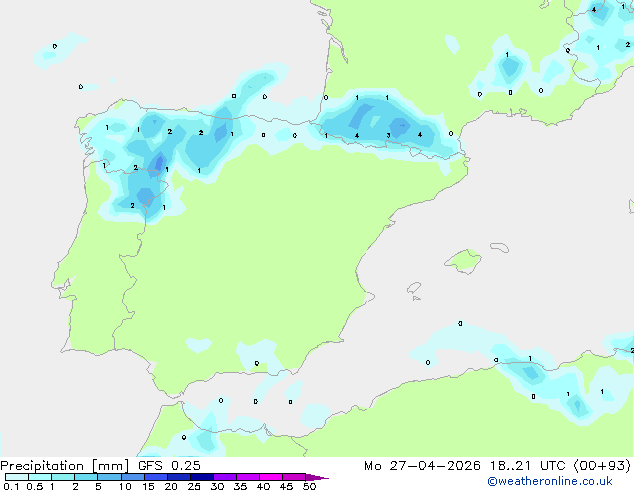Click the forecast offset "(00+93)"

pyautogui.click(x=602, y=466)
